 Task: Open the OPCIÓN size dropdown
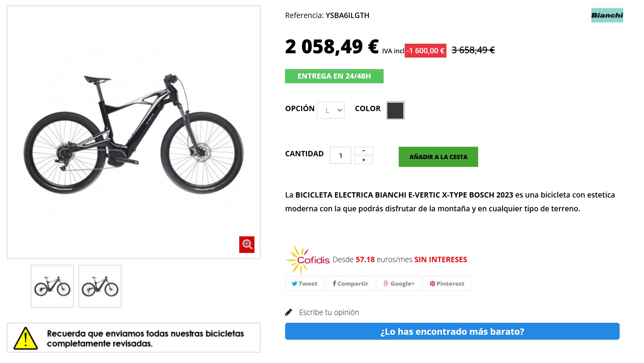tap(331, 110)
